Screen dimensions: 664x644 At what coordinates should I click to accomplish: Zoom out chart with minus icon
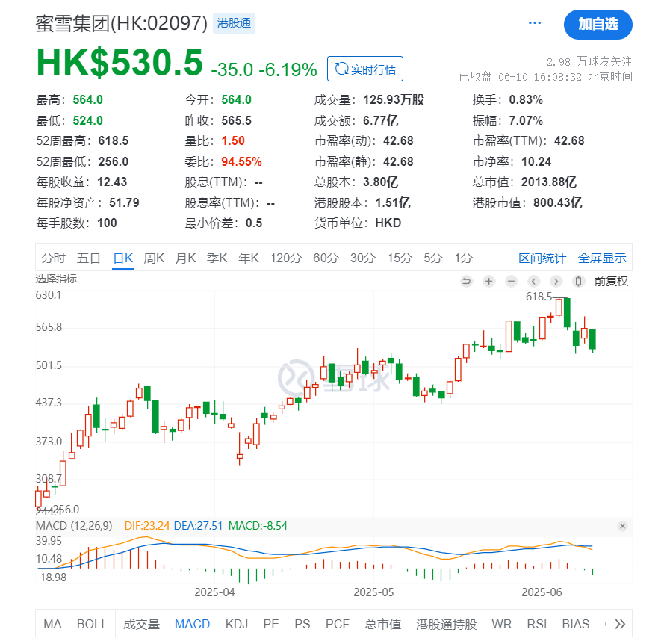tap(511, 281)
